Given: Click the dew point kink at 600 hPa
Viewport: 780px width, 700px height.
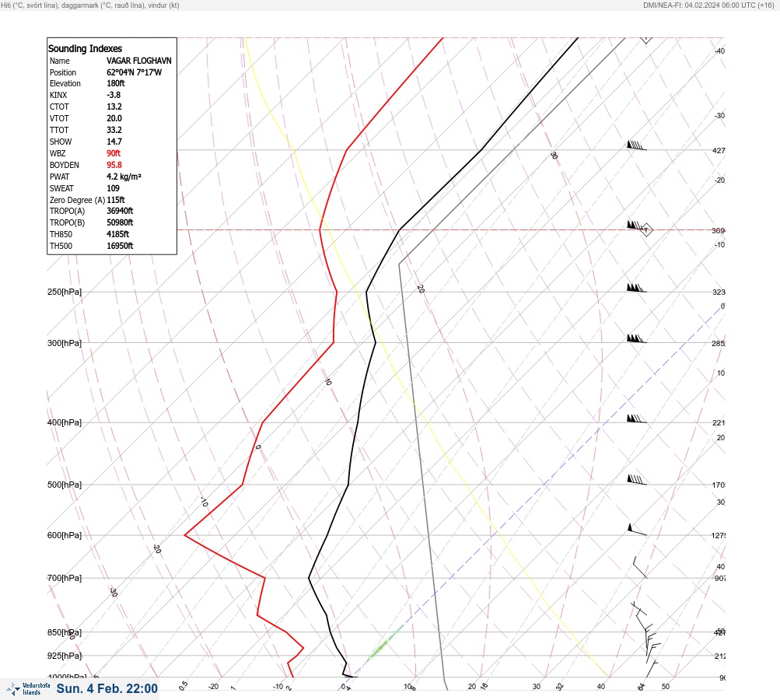Looking at the screenshot, I should tap(184, 535).
